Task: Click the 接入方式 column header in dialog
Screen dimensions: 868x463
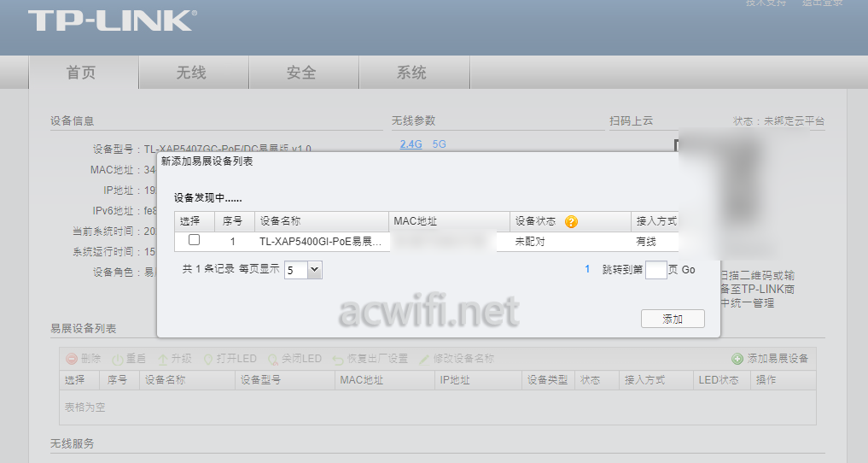Action: point(656,221)
